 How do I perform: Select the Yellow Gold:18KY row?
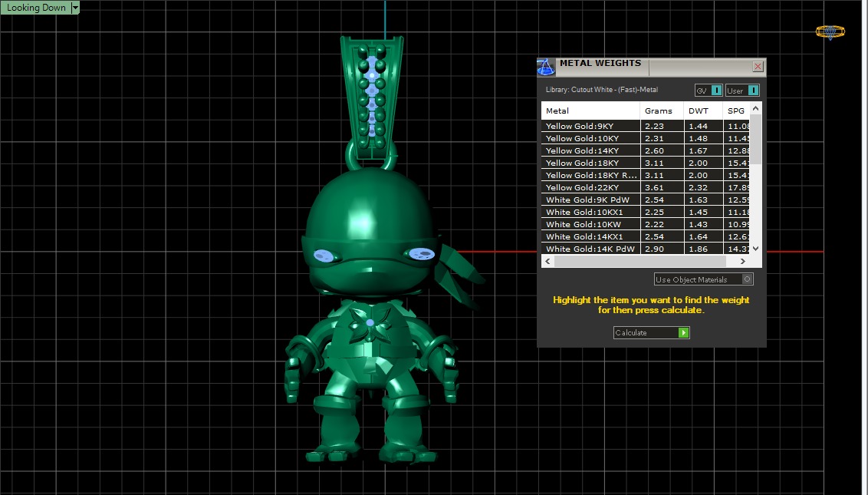tap(646, 163)
